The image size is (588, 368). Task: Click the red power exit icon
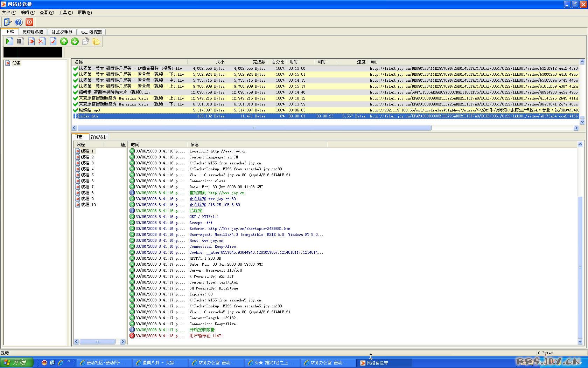pos(29,22)
